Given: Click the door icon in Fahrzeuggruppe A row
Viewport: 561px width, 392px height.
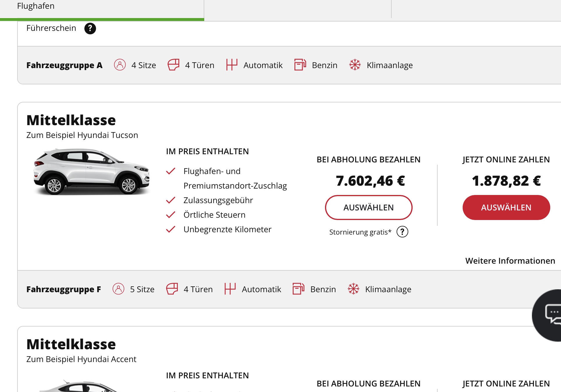Looking at the screenshot, I should 173,65.
